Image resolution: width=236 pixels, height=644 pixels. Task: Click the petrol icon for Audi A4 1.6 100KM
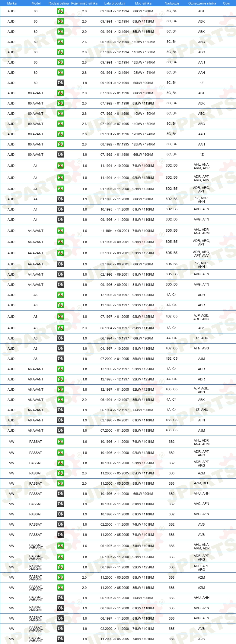[x=61, y=166]
